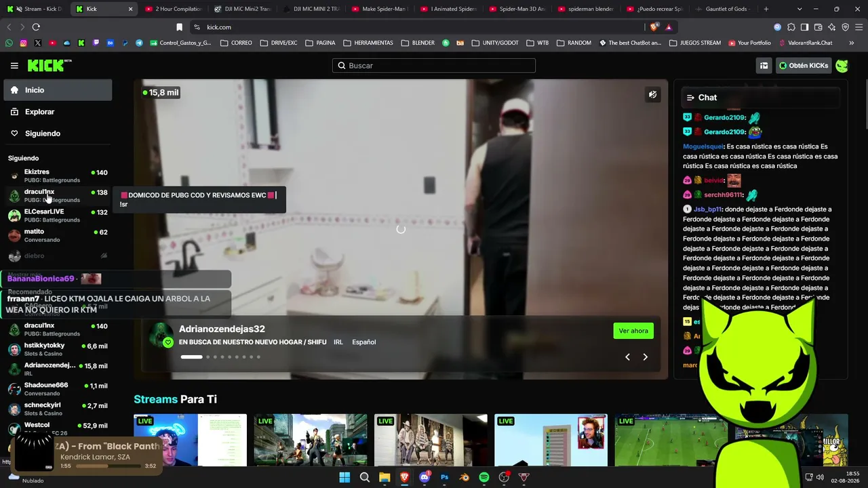Open Spotify from the taskbar
The image size is (868, 488).
click(x=484, y=477)
